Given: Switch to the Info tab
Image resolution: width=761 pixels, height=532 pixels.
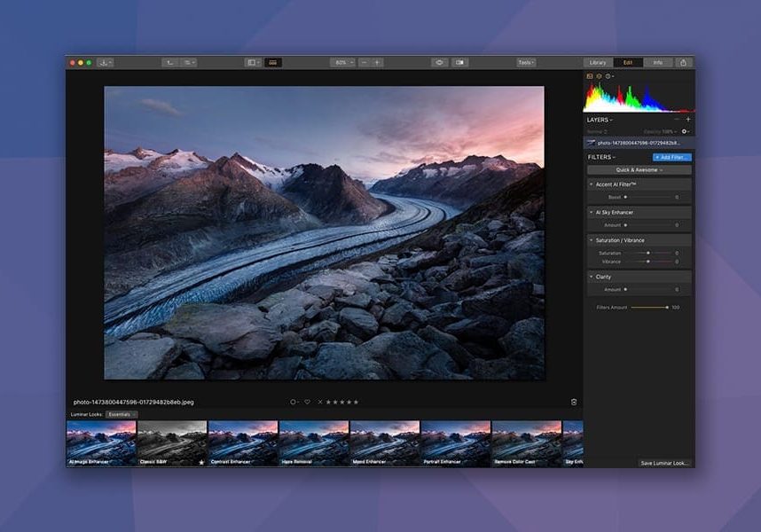Looking at the screenshot, I should (657, 63).
